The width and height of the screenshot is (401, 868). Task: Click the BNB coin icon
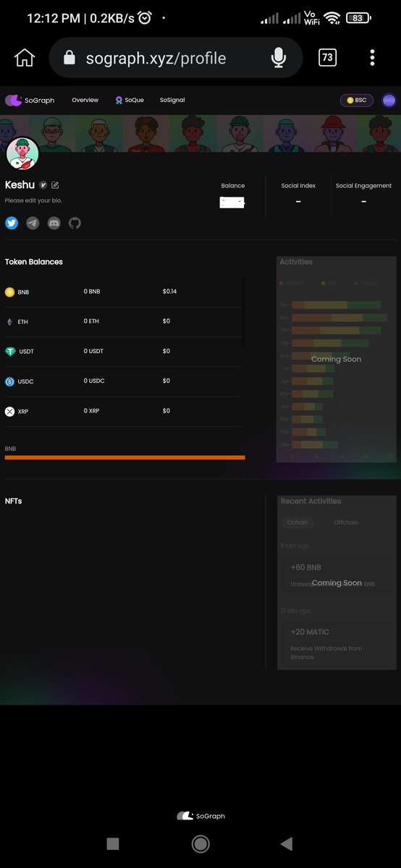pos(9,292)
